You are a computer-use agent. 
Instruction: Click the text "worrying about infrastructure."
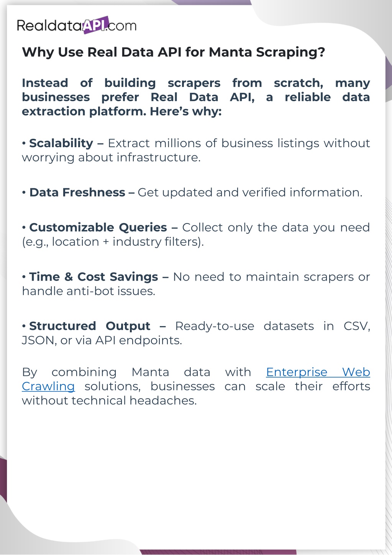(111, 158)
